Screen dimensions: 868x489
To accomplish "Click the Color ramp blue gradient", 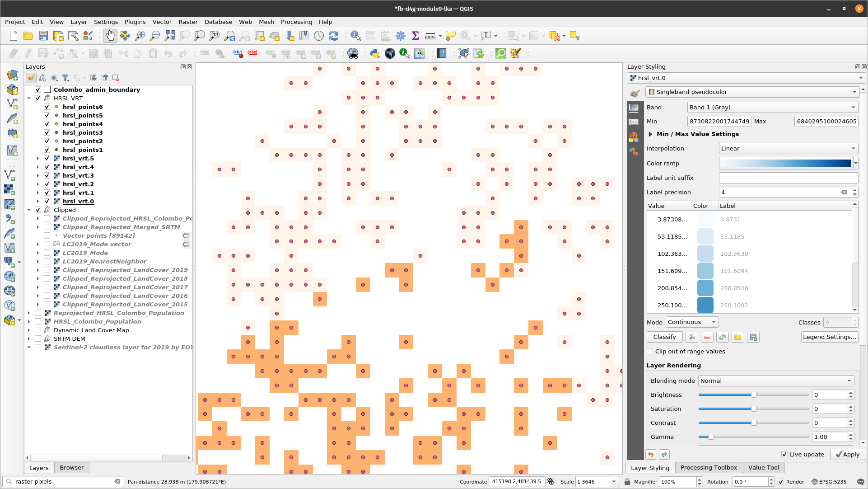I will pos(785,164).
